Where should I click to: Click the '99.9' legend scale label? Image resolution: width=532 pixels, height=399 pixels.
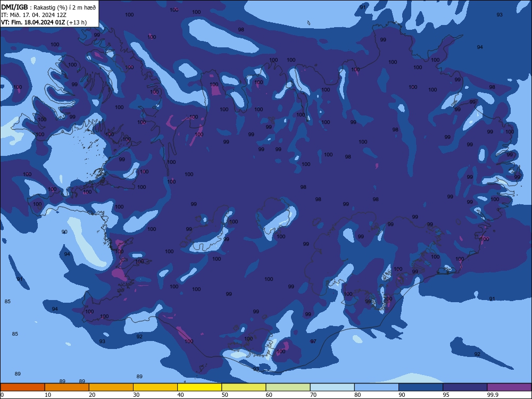(493, 395)
